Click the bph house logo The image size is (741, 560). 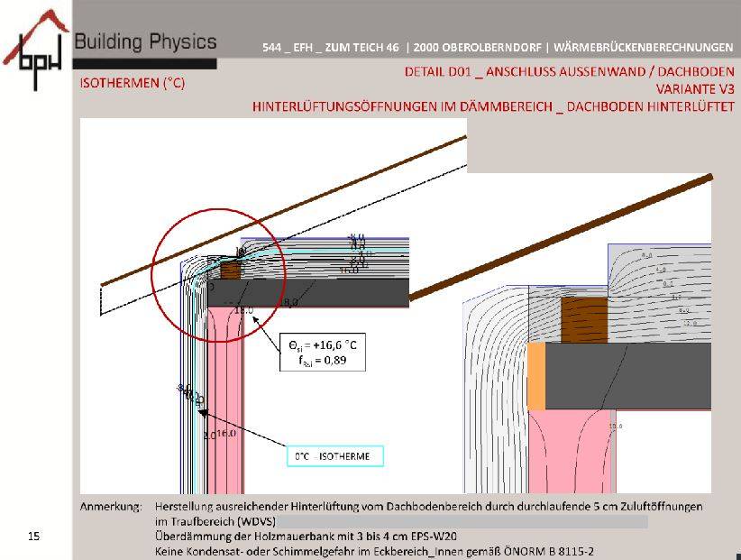pos(36,50)
